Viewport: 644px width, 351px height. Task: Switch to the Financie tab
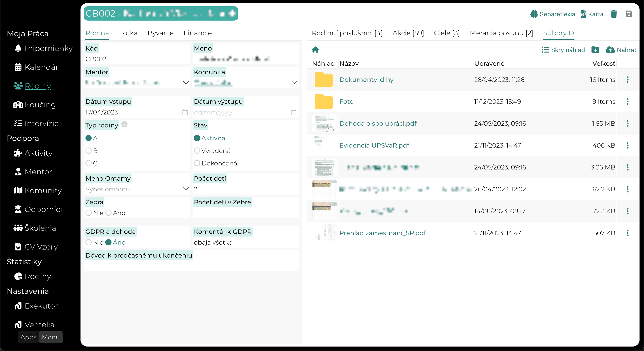[197, 33]
